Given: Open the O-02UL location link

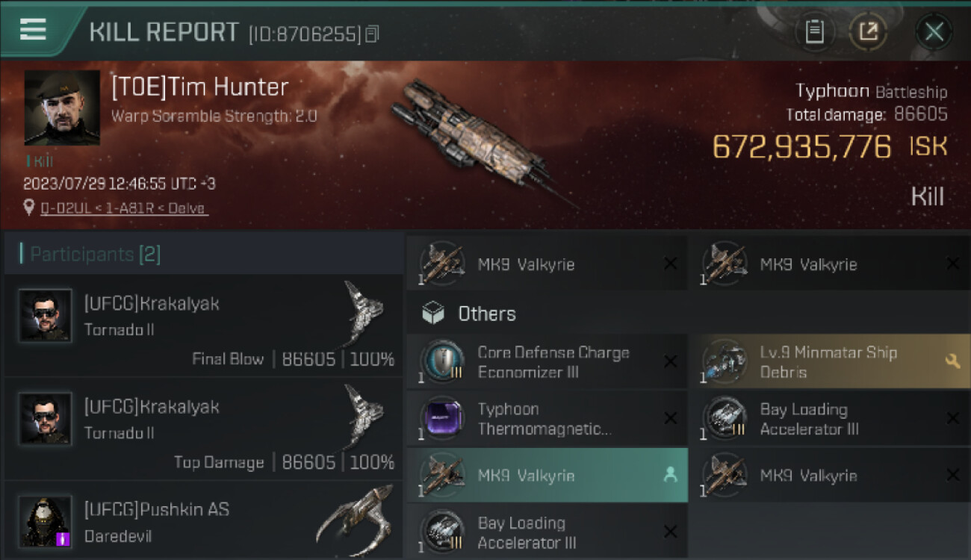Looking at the screenshot, I should [124, 208].
